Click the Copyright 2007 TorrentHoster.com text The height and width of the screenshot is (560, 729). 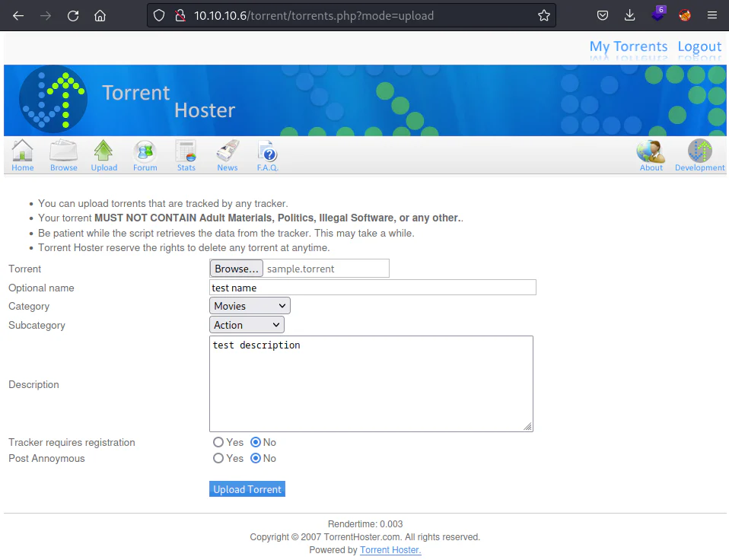point(365,536)
